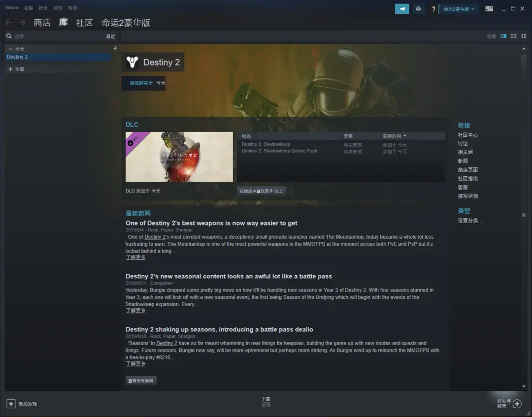
Task: Click the 安装 column header
Action: pyautogui.click(x=348, y=136)
